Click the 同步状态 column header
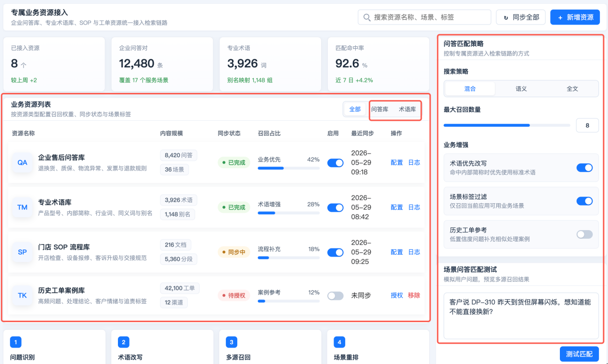The height and width of the screenshot is (364, 608). 229,133
